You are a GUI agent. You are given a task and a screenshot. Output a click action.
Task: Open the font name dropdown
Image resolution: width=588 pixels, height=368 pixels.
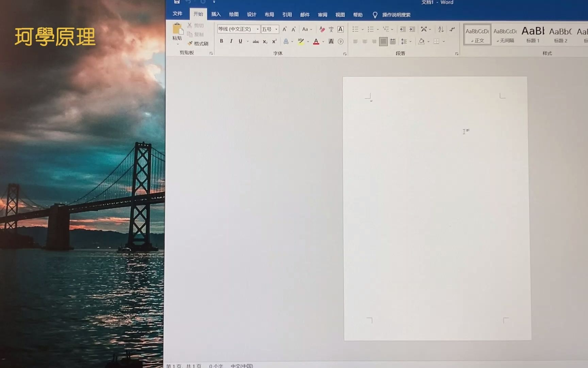258,29
